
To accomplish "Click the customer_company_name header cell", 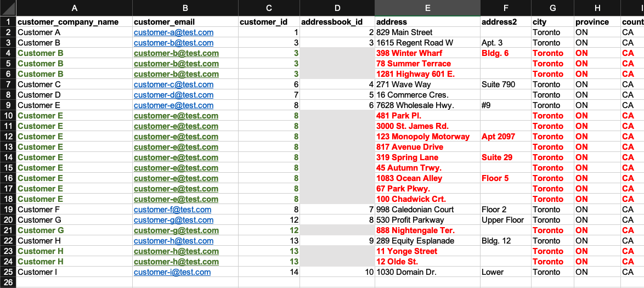I will coord(75,22).
